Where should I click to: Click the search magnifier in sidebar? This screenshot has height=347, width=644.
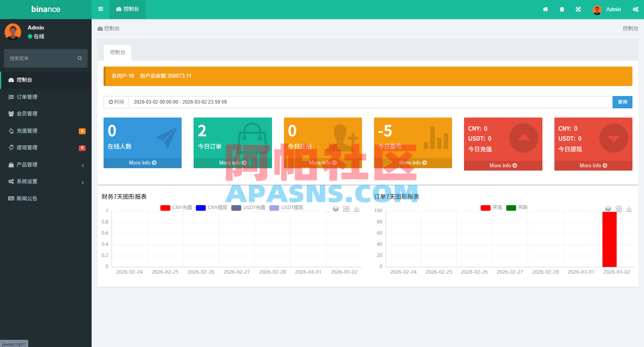(x=80, y=58)
